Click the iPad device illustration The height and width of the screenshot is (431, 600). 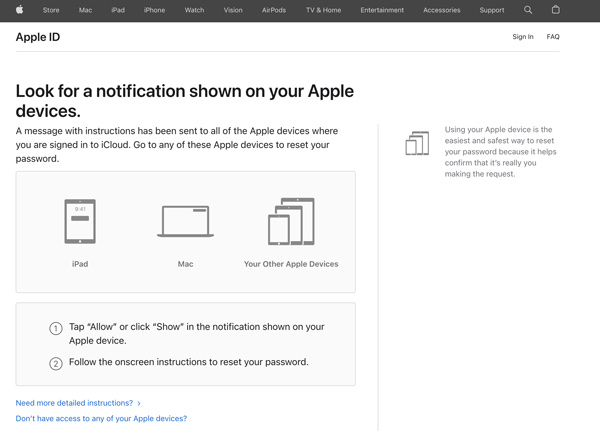(80, 221)
